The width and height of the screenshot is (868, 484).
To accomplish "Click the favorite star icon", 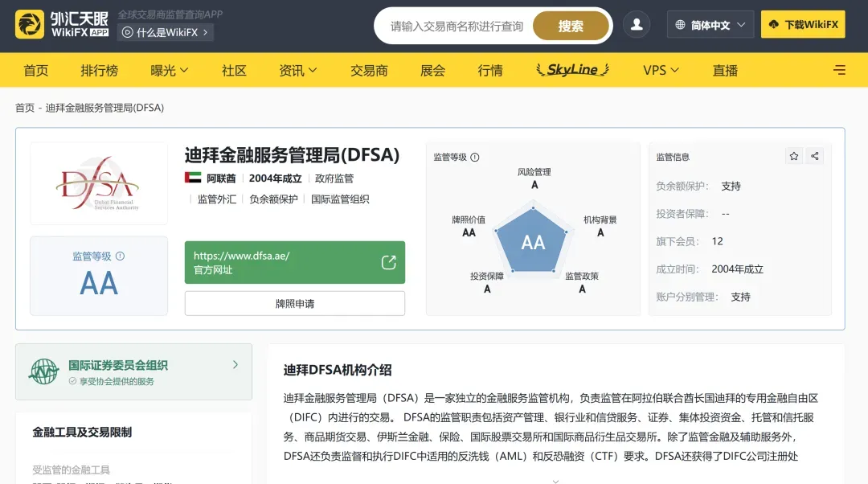I will coord(794,156).
